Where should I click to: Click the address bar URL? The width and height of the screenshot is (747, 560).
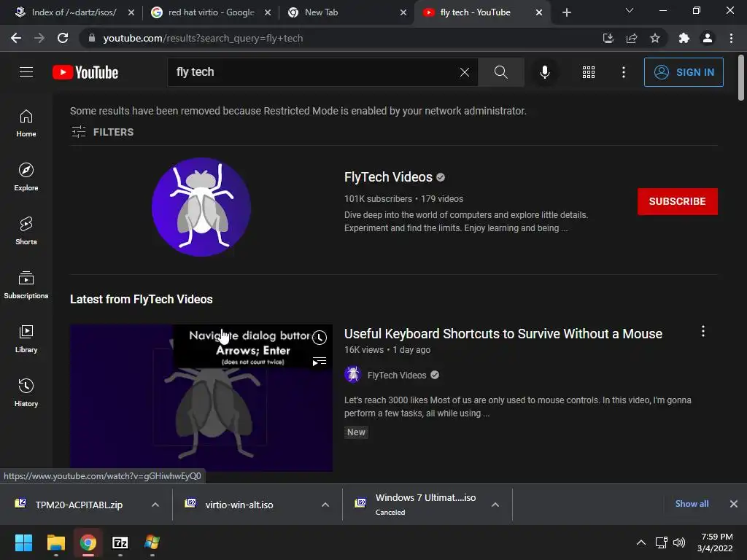203,38
